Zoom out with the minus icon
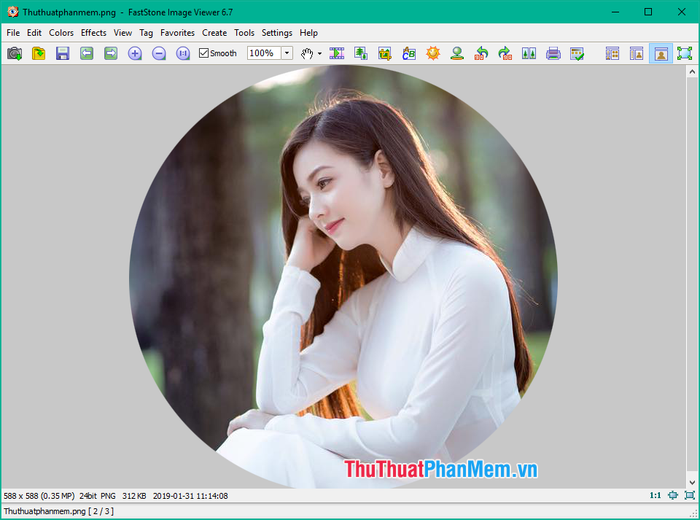The height and width of the screenshot is (520, 700). pyautogui.click(x=159, y=54)
